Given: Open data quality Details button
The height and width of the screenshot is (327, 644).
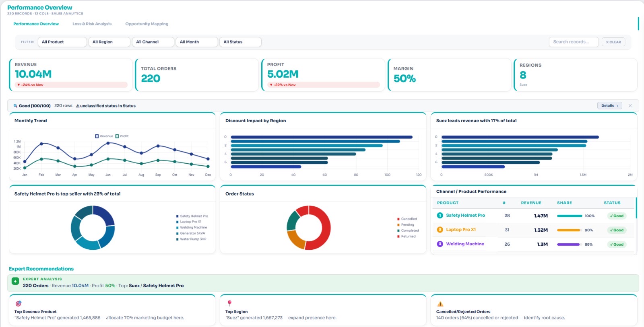Looking at the screenshot, I should (609, 106).
